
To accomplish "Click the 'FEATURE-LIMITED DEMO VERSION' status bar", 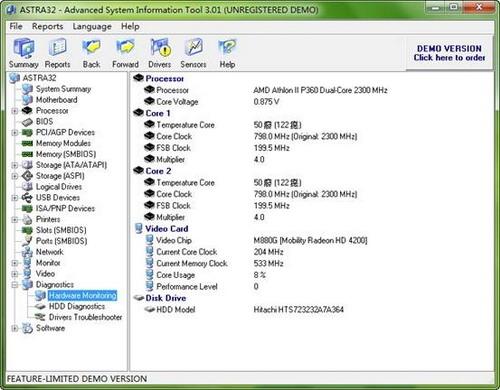I will [77, 379].
